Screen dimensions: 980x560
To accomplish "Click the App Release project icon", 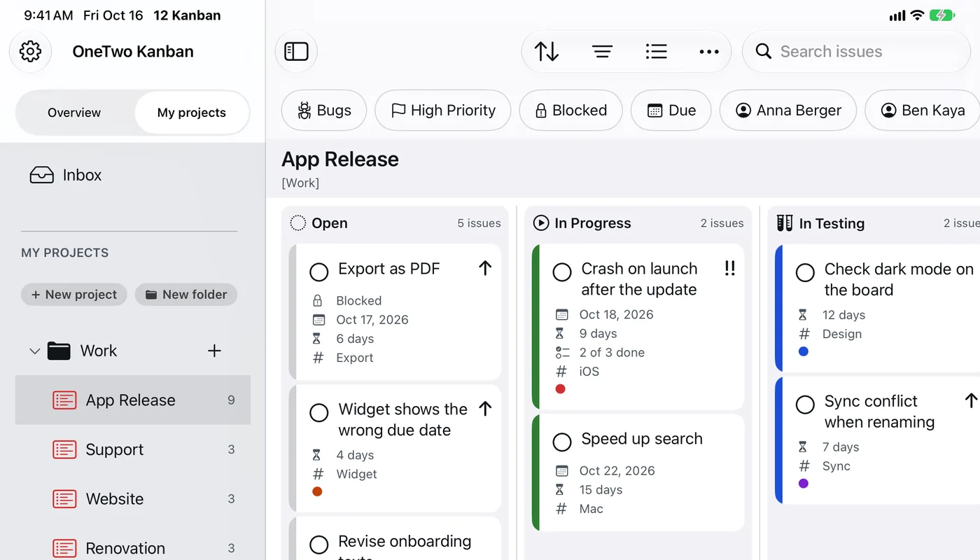I will (x=64, y=400).
